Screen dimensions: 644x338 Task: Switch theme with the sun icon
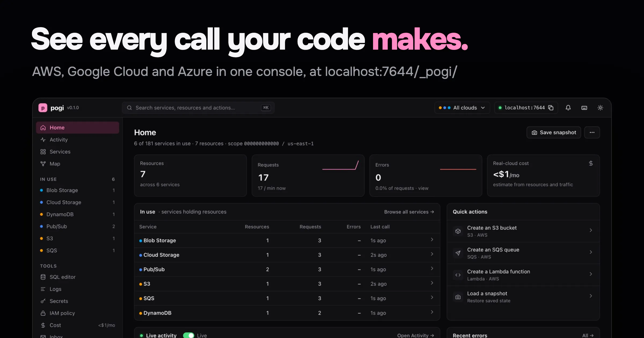tap(600, 108)
